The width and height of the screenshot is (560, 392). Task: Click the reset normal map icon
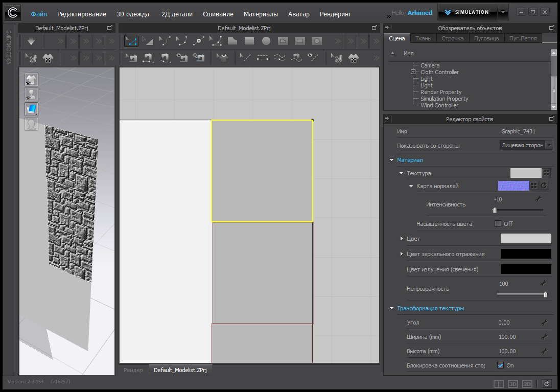[x=544, y=186]
